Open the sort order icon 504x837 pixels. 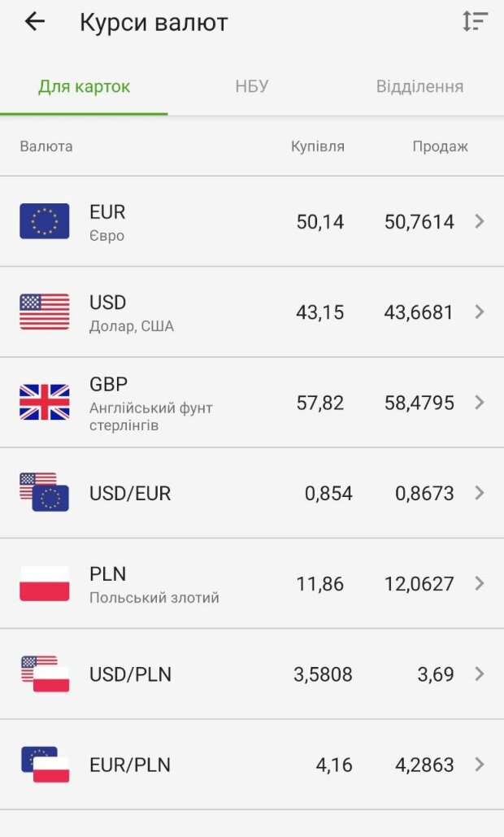tap(475, 22)
